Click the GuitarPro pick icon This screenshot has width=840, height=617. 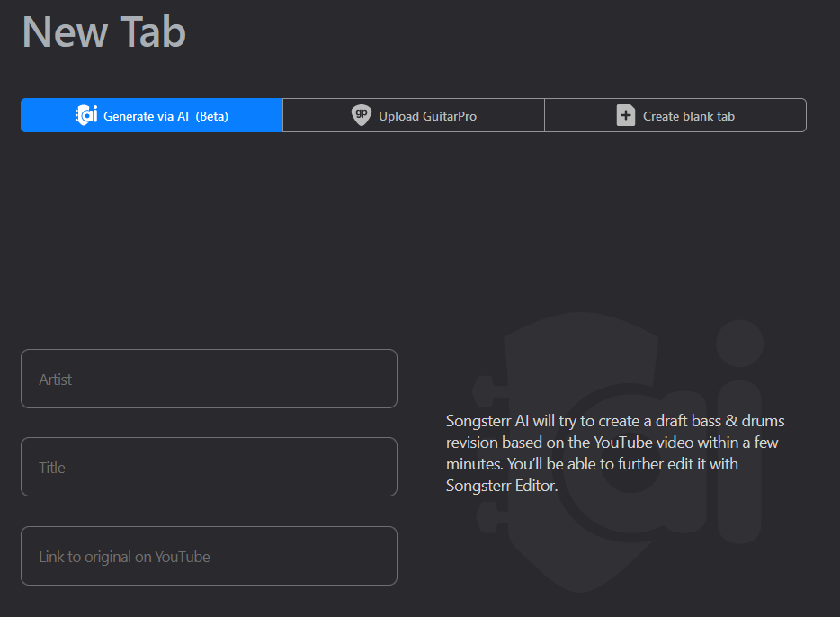pyautogui.click(x=361, y=115)
